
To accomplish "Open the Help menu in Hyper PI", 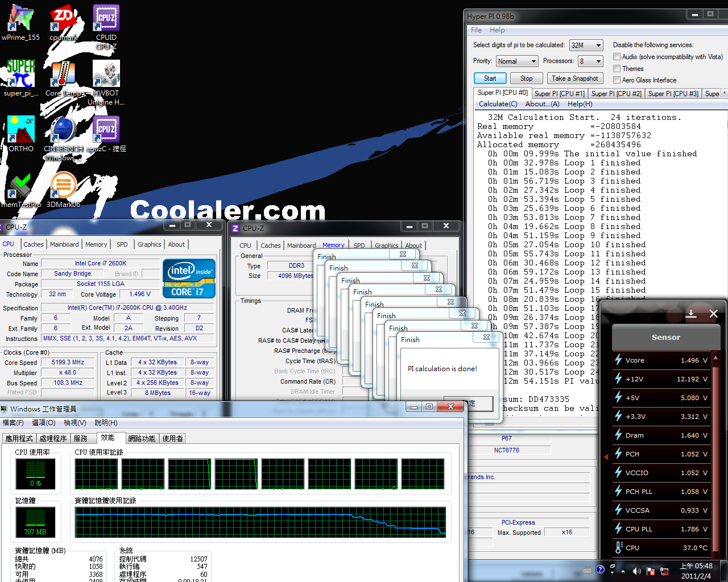I will point(497,30).
